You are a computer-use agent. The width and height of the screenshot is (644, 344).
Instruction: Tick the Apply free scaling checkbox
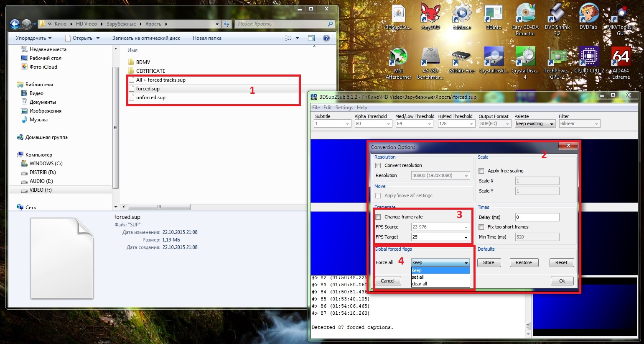[x=481, y=171]
